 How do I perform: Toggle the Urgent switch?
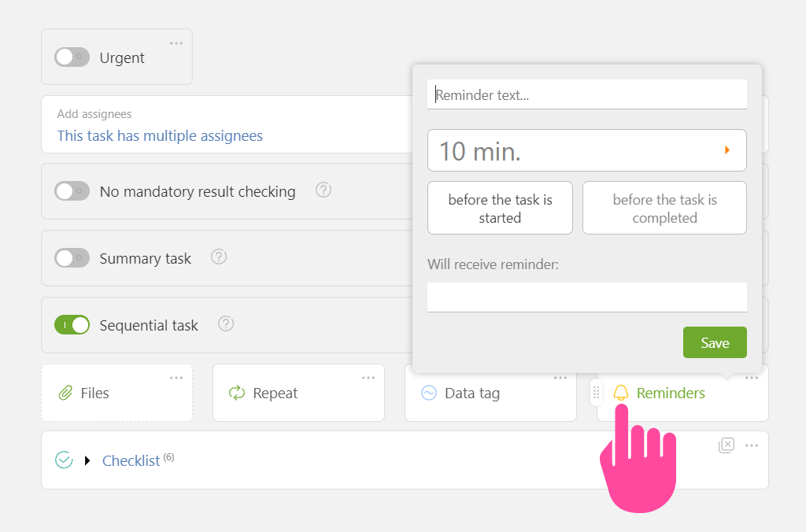72,57
